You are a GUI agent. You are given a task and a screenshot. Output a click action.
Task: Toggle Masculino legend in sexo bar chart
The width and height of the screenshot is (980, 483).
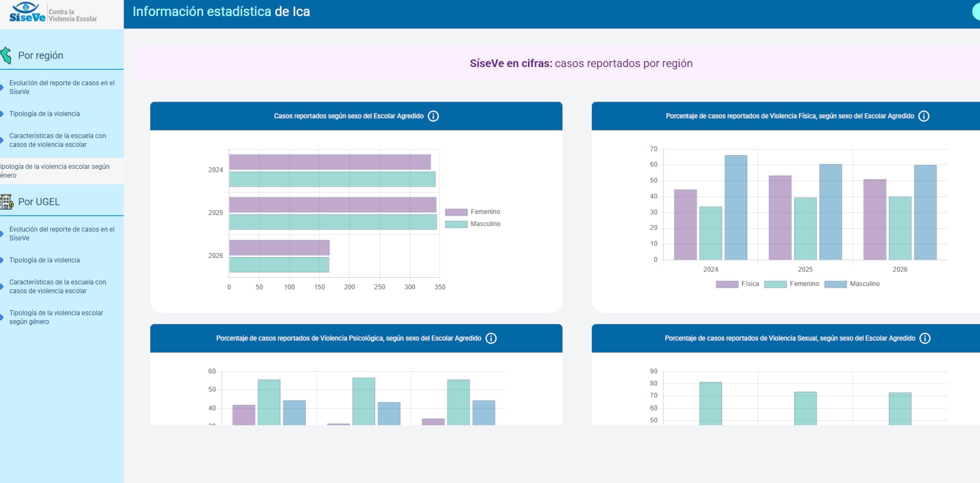[473, 224]
